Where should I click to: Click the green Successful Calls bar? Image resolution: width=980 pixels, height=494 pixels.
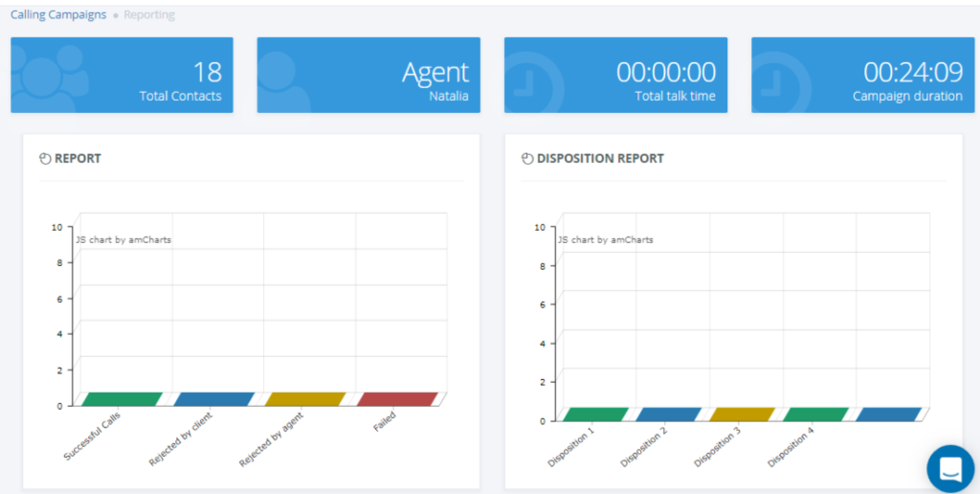pyautogui.click(x=122, y=399)
